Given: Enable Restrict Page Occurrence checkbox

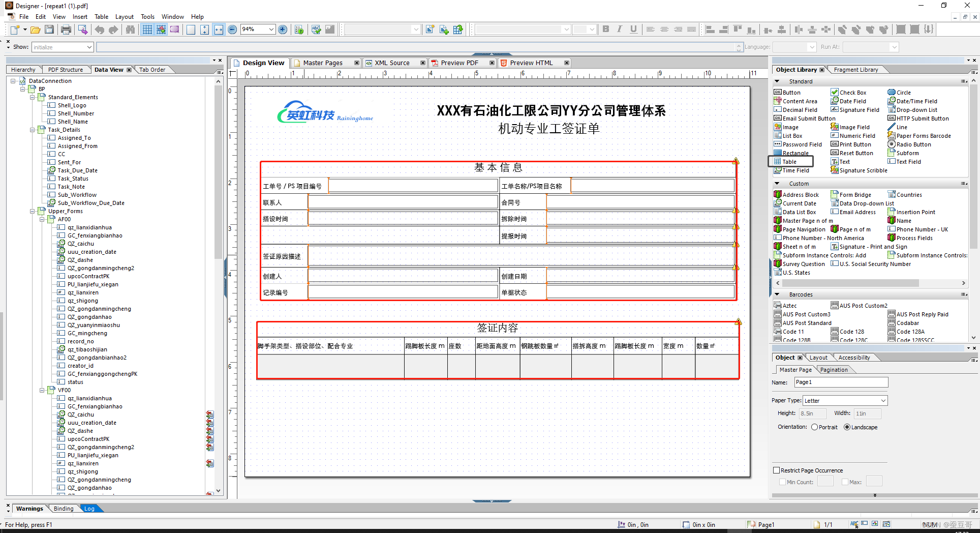Looking at the screenshot, I should (776, 470).
